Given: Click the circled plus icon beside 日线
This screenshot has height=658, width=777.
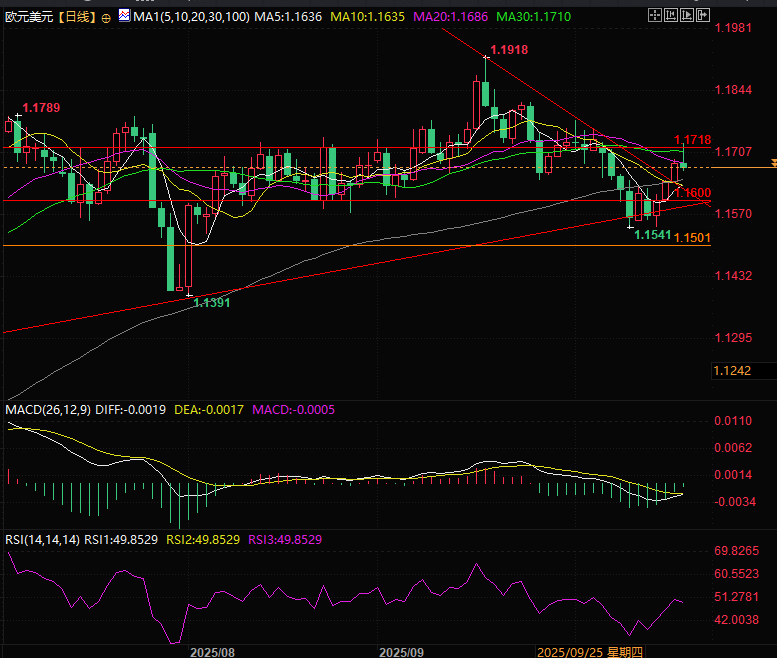Looking at the screenshot, I should (106, 18).
